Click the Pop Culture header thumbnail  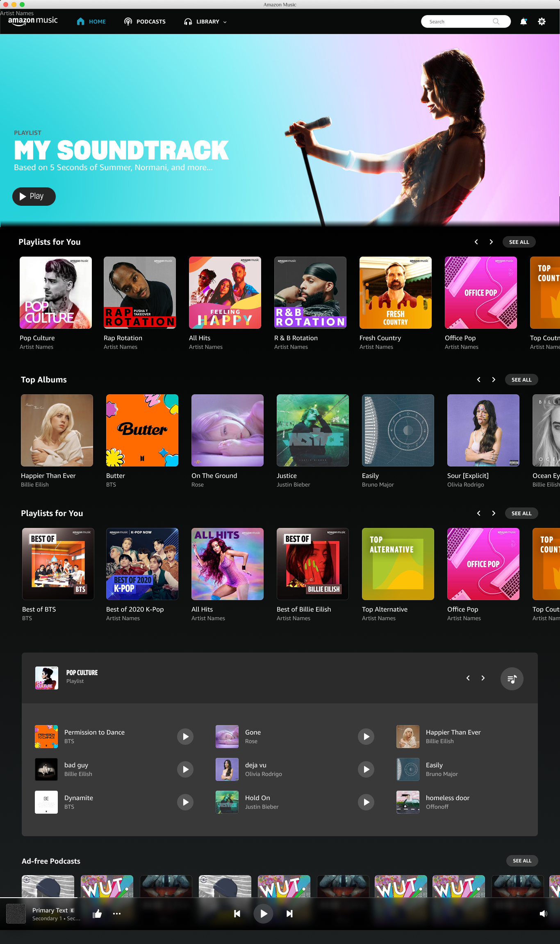(x=47, y=678)
